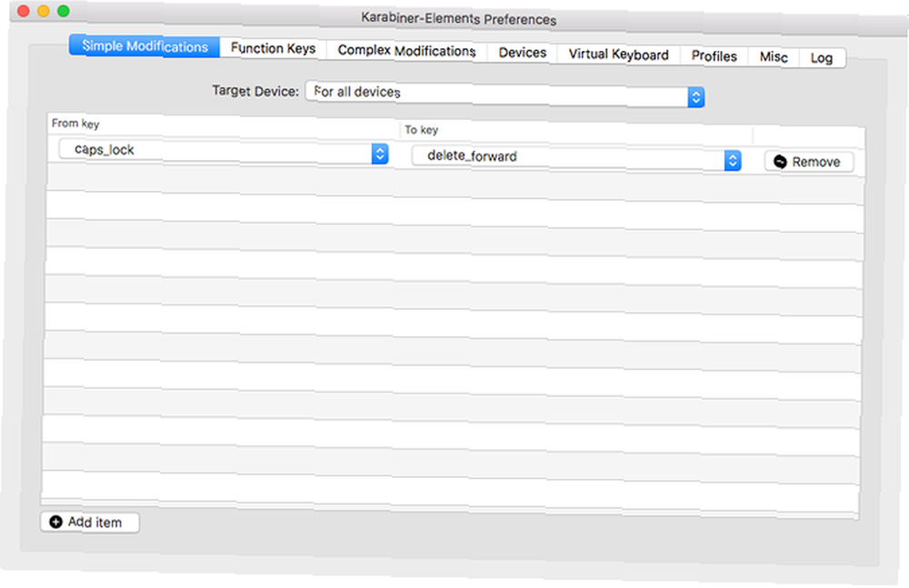
Task: Expand the delete_forward To key dropdown
Action: [x=576, y=158]
